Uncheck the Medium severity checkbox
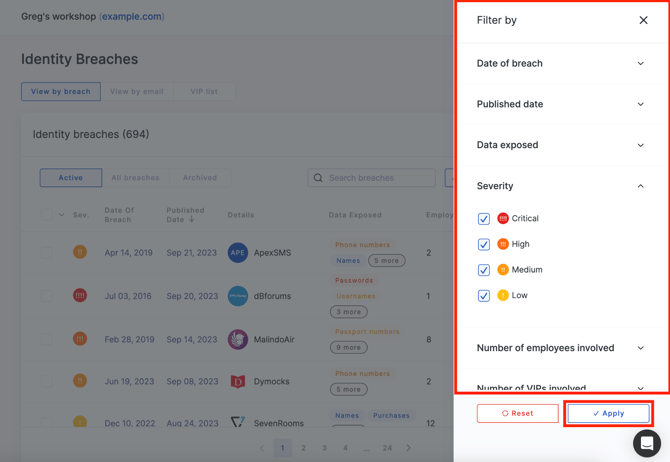This screenshot has width=670, height=462. (x=484, y=270)
